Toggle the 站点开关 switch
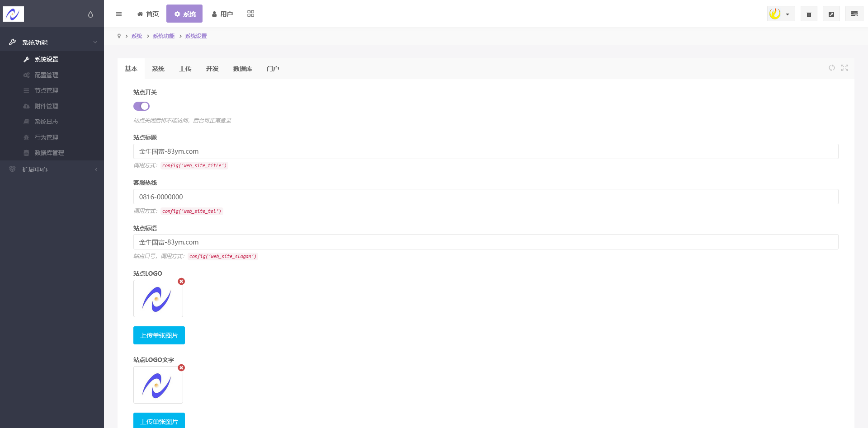This screenshot has height=428, width=868. click(142, 106)
